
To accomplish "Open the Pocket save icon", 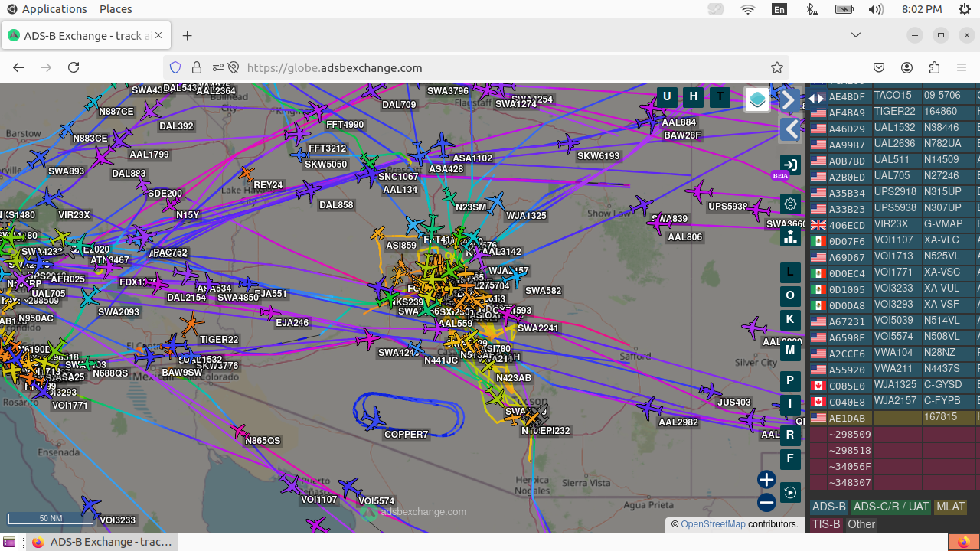I will [x=880, y=67].
